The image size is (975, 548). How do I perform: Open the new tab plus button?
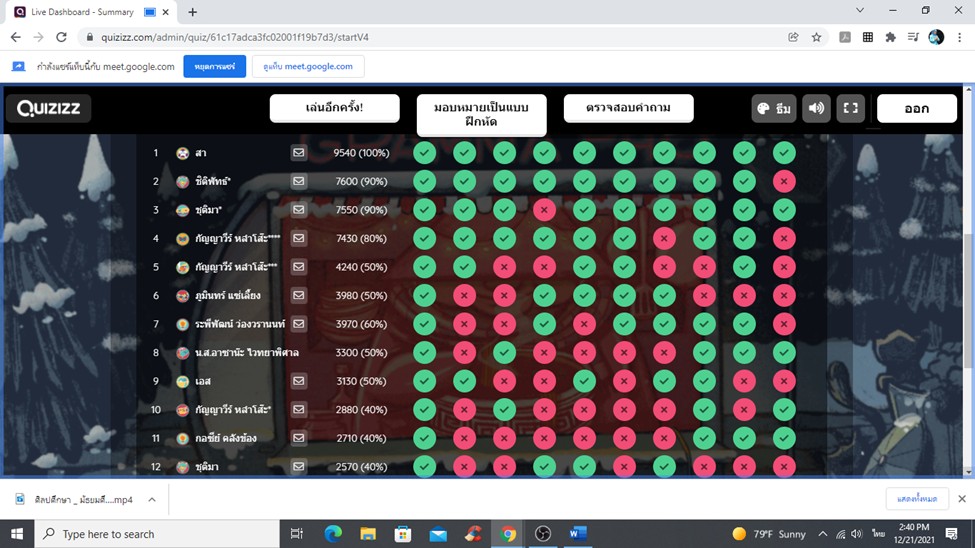point(193,12)
